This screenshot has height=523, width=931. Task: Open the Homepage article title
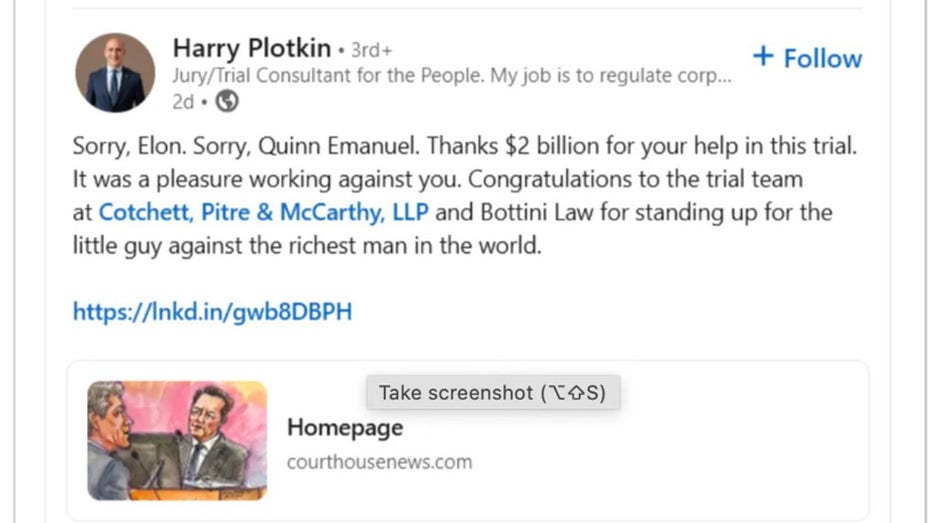click(345, 428)
